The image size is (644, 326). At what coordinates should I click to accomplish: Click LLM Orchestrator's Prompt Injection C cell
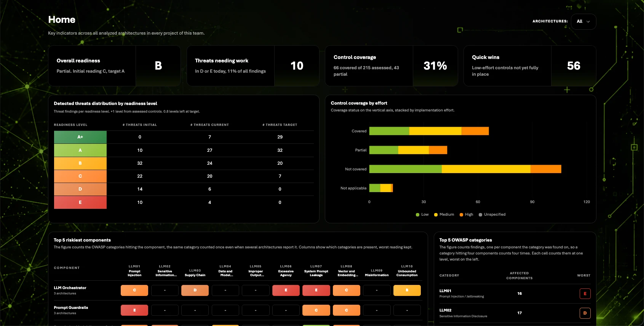click(x=134, y=290)
